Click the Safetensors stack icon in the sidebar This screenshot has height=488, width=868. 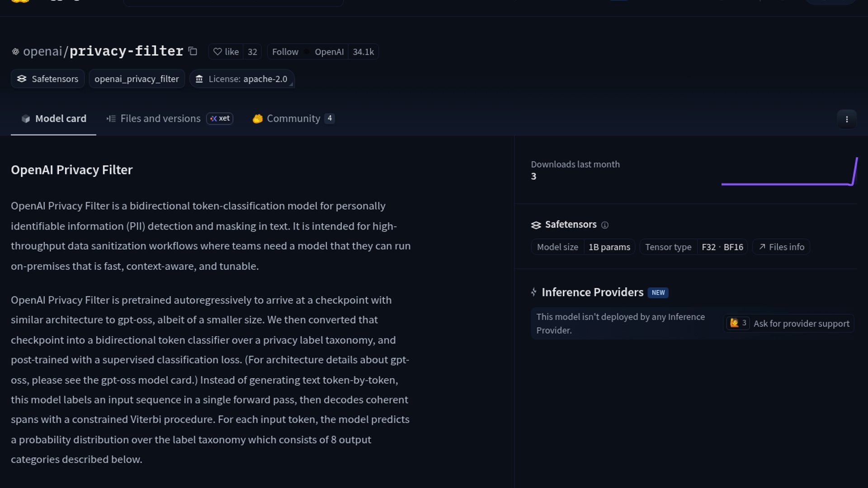coord(536,225)
